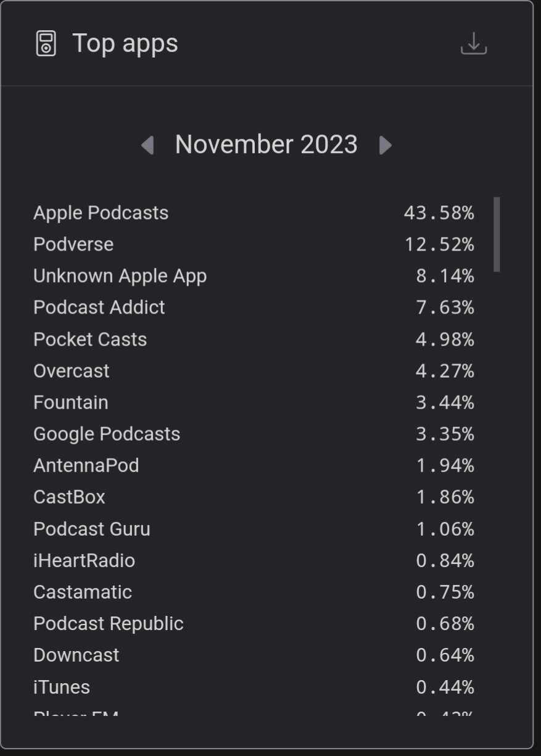Click the download icon in the header
The height and width of the screenshot is (756, 541).
point(473,44)
